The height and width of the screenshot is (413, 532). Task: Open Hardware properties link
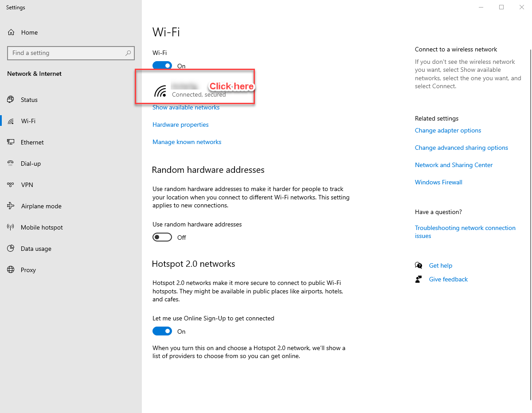[180, 125]
